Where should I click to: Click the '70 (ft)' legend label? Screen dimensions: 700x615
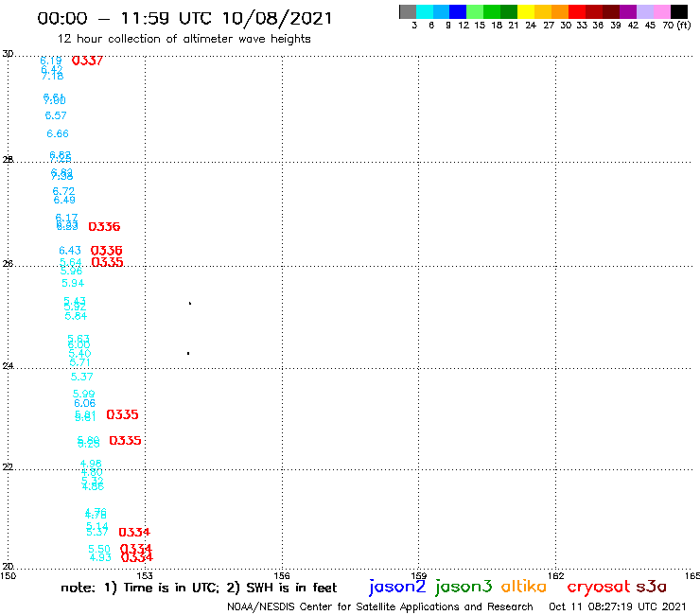pos(676,26)
